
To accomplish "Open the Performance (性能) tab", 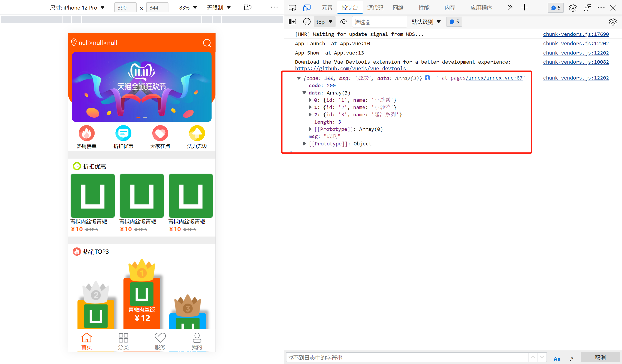I will pos(424,8).
